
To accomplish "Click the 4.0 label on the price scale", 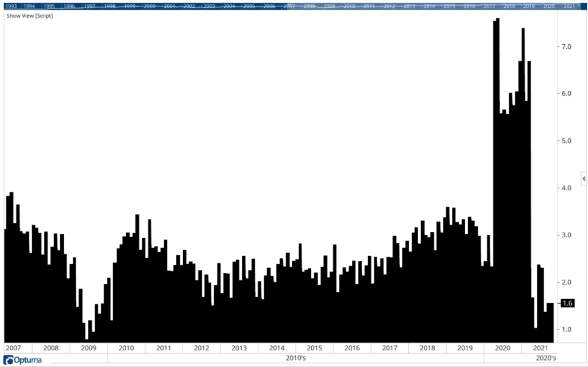I will [x=566, y=188].
